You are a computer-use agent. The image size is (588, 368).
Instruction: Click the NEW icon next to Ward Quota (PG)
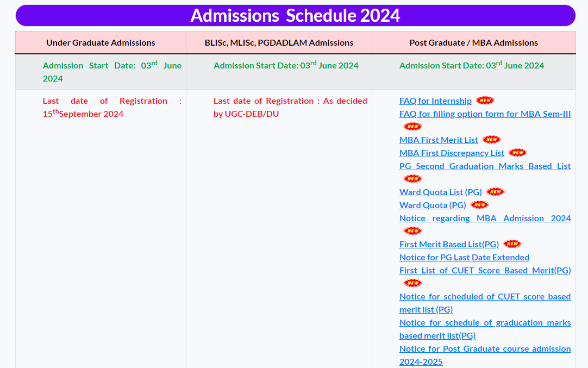(479, 204)
